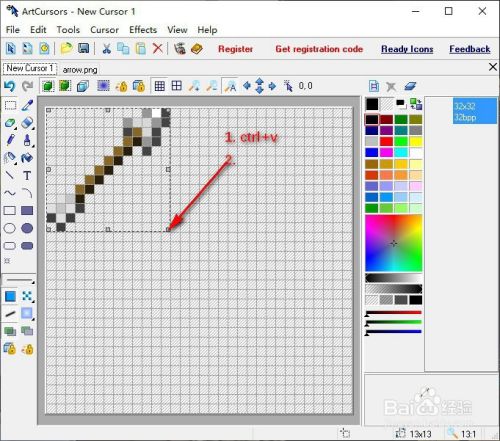Screen dimensions: 500x441
Task: Expand the fill mode options arrow
Action: click(x=33, y=300)
